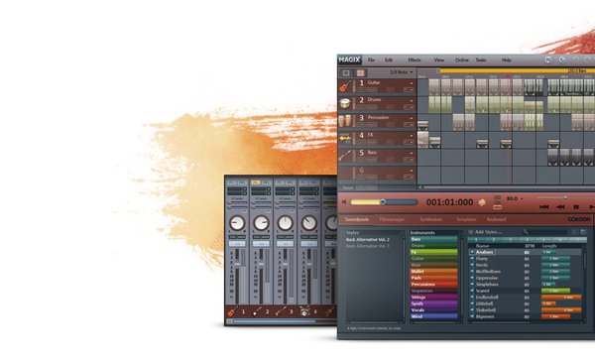Switch to the Keyboard tab
The height and width of the screenshot is (364, 595).
coord(496,219)
